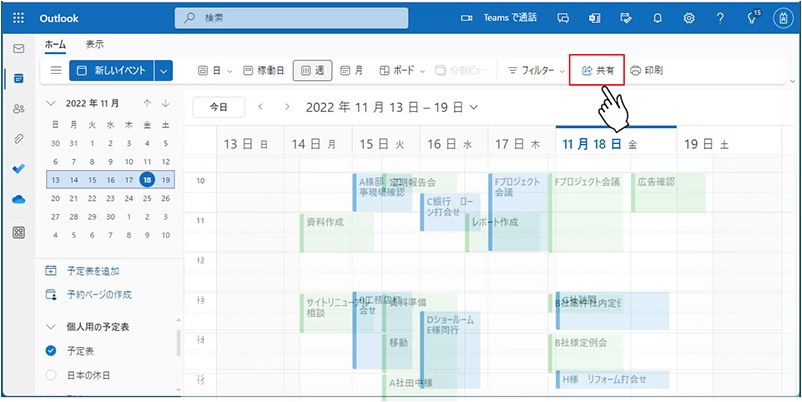802x402 pixels.
Task: Collapse the 個人用の予定表 section
Action: pos(51,327)
